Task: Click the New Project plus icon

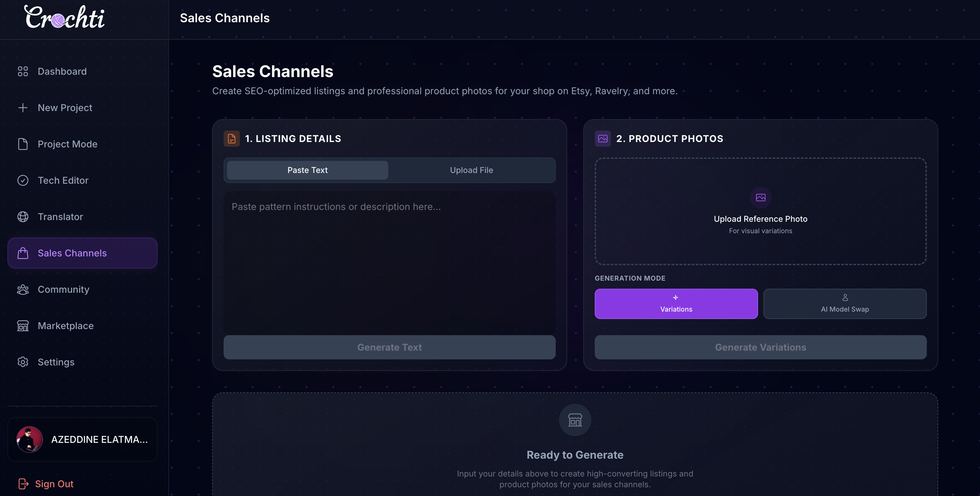Action: 23,108
